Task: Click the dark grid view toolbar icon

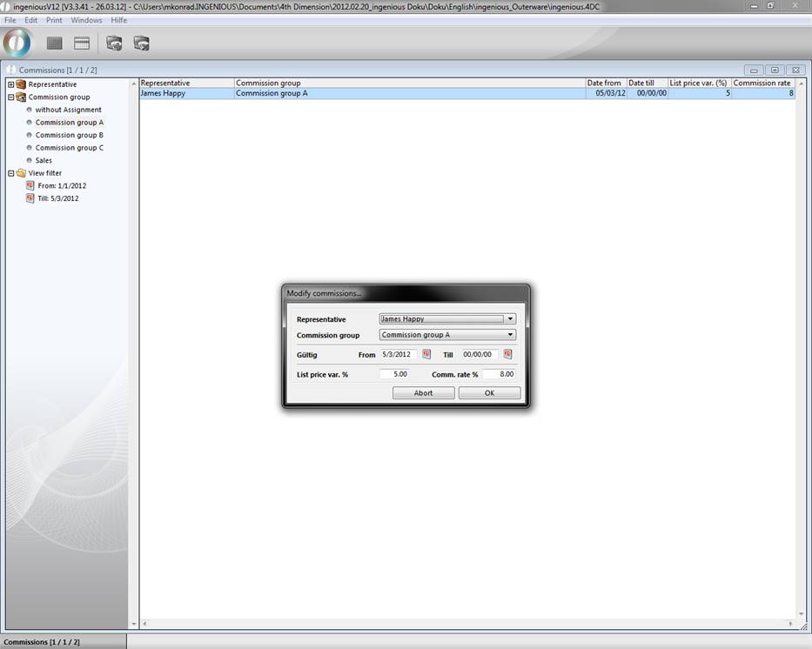Action: [x=55, y=43]
